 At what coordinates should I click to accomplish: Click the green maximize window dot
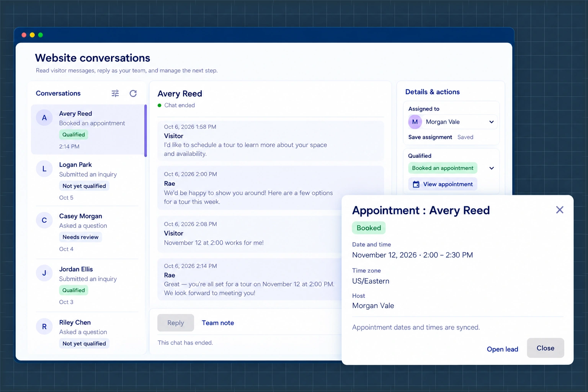tap(41, 35)
